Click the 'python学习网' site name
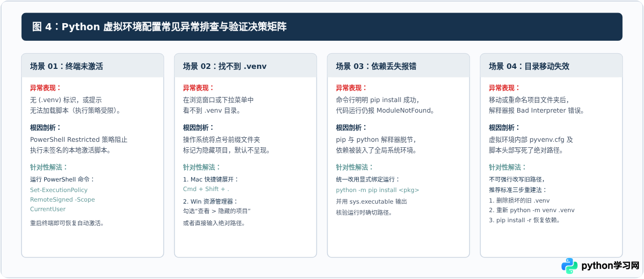 tap(610, 266)
